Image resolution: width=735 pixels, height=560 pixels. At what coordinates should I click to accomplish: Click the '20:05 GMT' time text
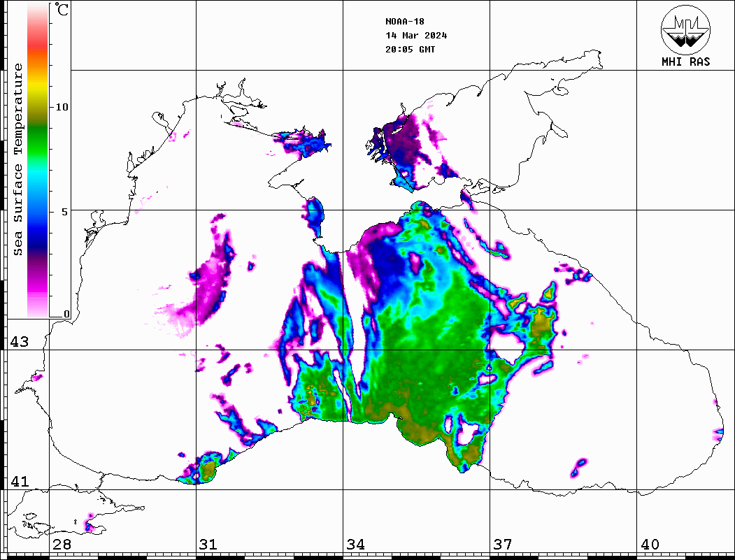[410, 50]
